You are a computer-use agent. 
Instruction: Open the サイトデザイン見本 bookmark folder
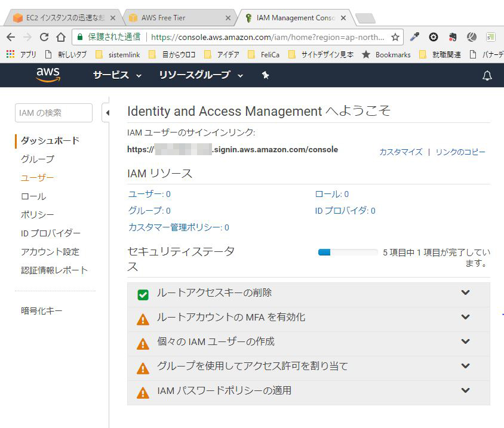pyautogui.click(x=321, y=55)
